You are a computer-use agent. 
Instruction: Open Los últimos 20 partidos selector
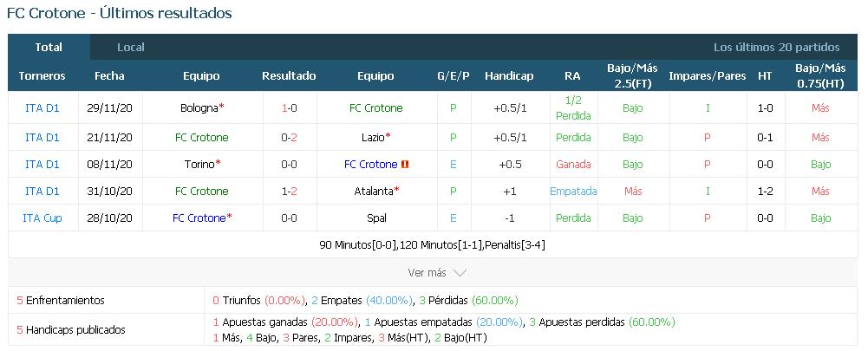pos(777,48)
